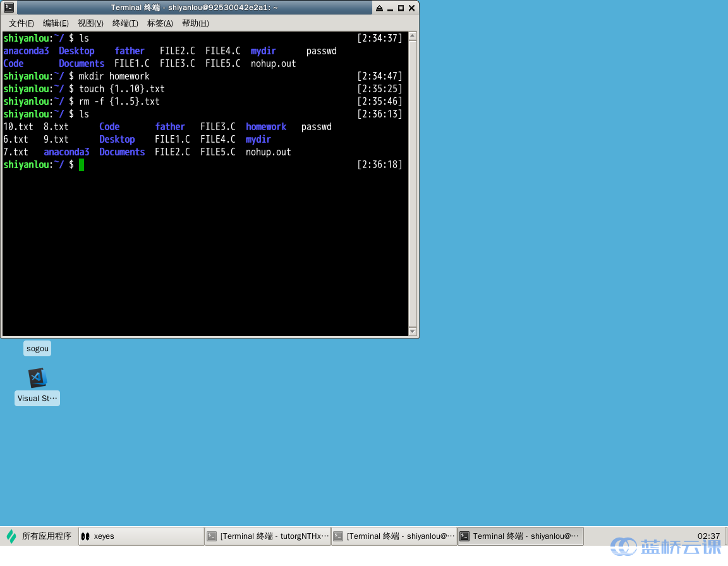728x566 pixels.
Task: Maximize the Terminal window
Action: (401, 8)
